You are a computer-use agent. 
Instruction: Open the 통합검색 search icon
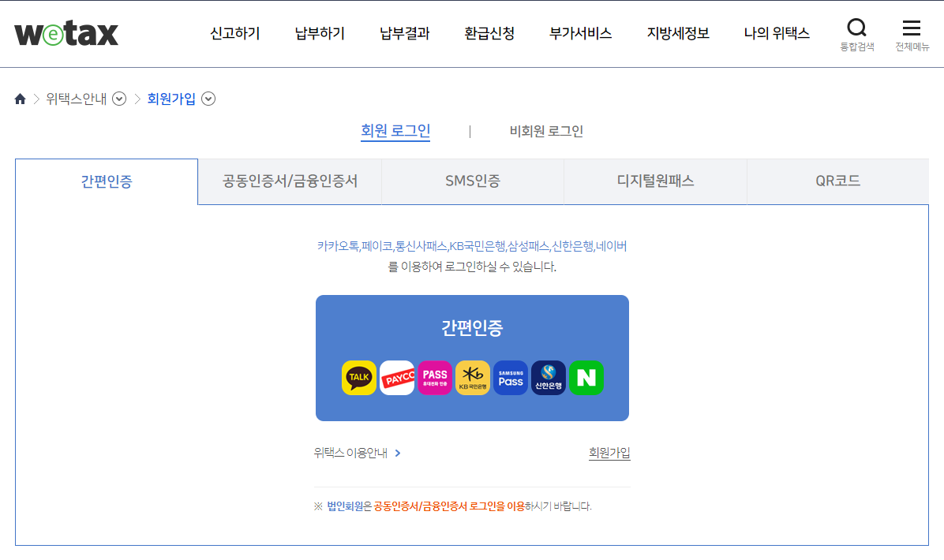pyautogui.click(x=856, y=34)
